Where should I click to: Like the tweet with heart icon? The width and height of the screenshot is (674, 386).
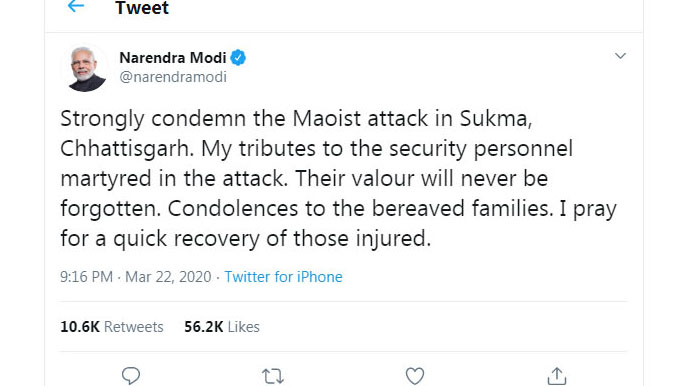(415, 376)
